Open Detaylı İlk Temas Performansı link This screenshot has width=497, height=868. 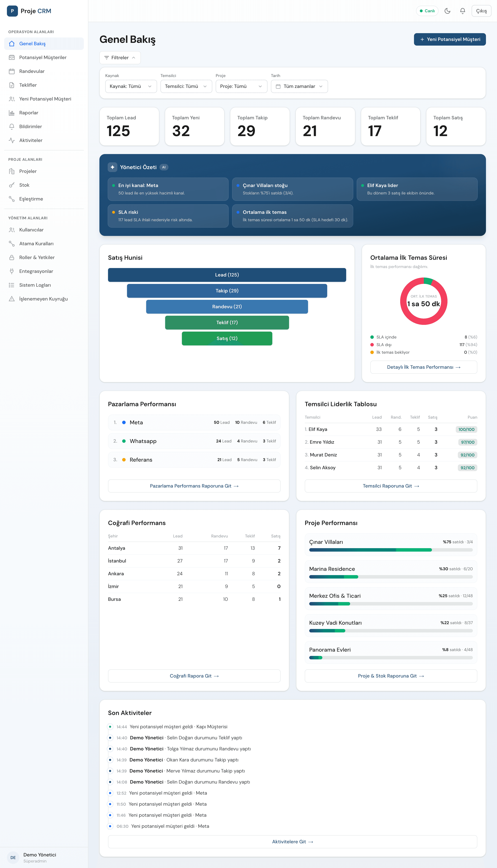coord(424,367)
